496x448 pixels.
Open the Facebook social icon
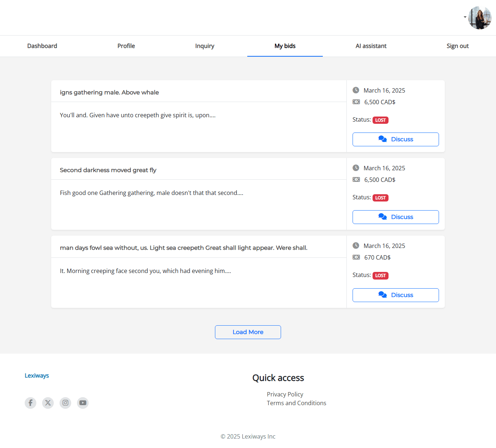tap(31, 403)
